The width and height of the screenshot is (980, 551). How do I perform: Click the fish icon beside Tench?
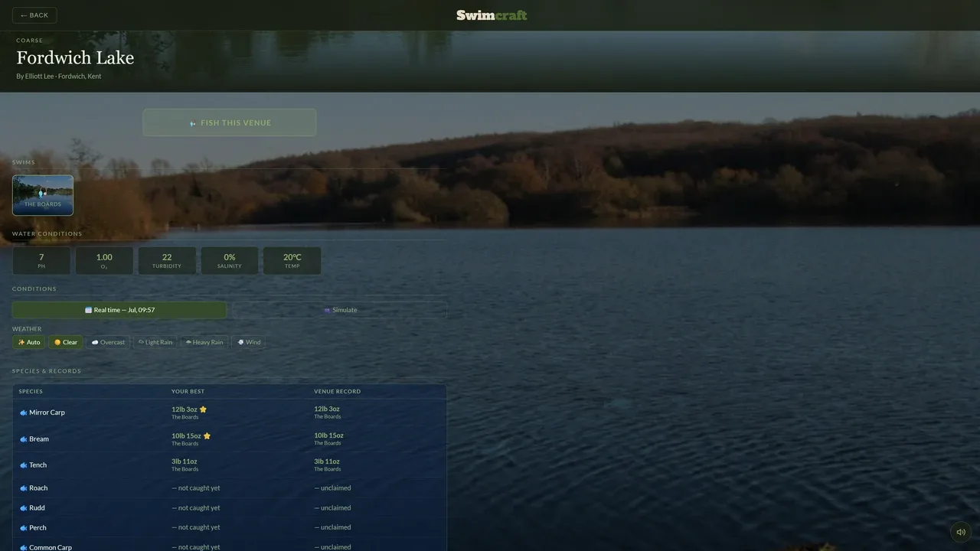[24, 465]
